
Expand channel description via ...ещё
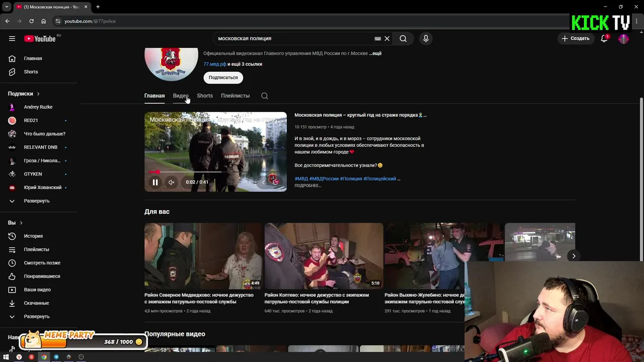375,53
